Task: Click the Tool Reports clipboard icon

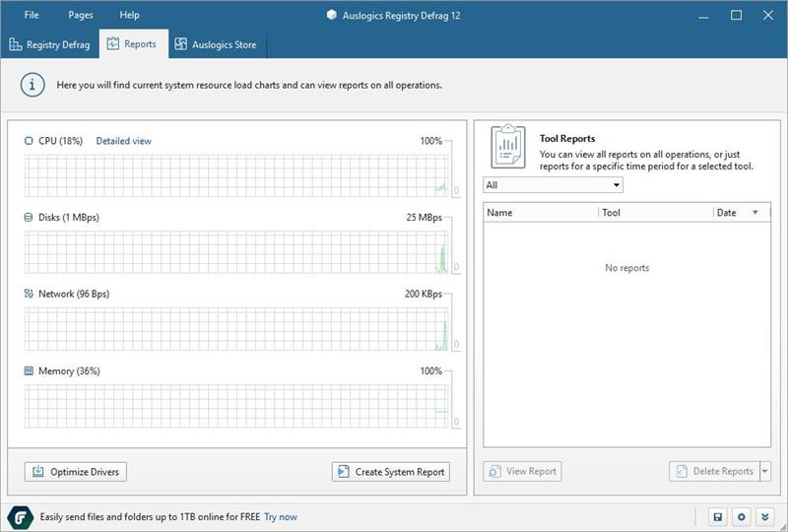Action: 507,148
